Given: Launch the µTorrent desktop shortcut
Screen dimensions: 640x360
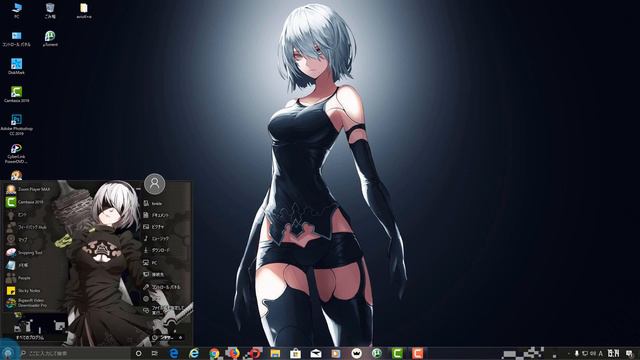Looking at the screenshot, I should [50, 39].
